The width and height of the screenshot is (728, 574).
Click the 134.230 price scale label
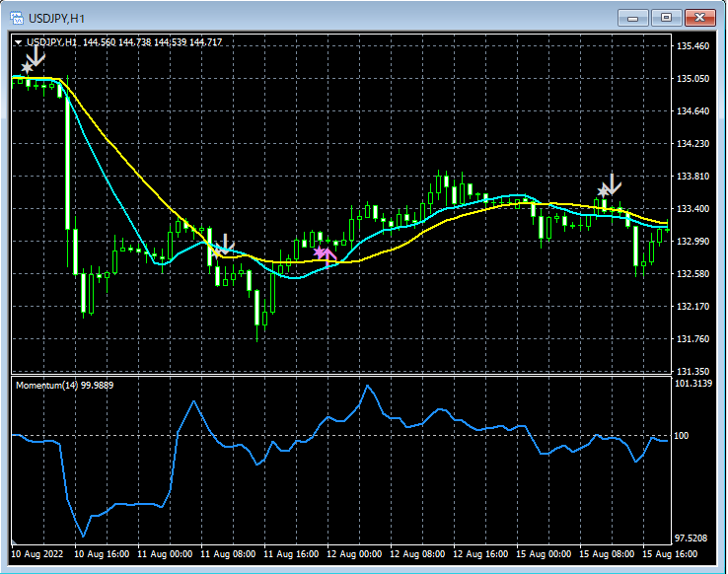point(692,143)
